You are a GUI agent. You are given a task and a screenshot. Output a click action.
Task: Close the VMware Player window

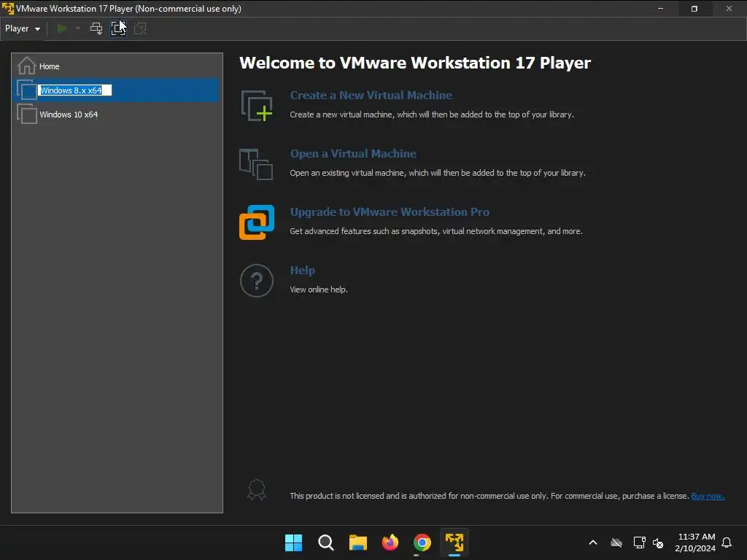[729, 9]
